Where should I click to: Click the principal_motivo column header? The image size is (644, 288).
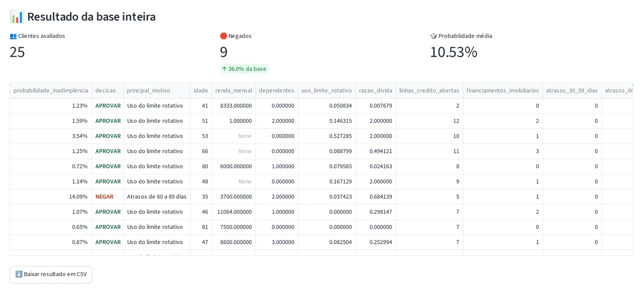tap(157, 91)
